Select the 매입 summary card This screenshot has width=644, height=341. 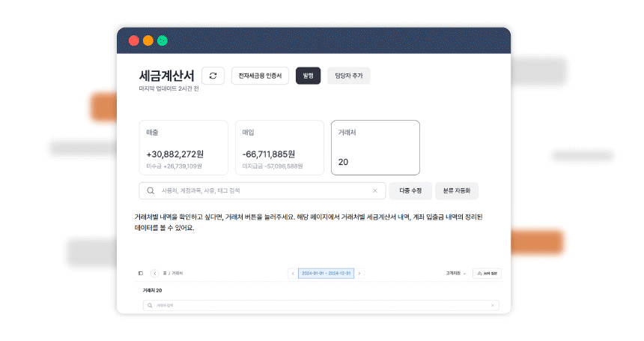279,148
